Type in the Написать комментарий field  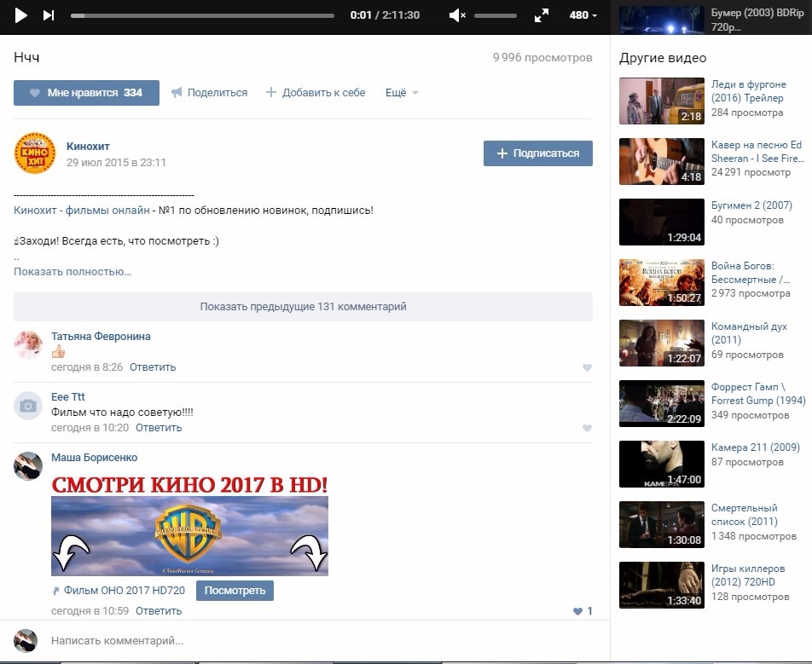307,641
